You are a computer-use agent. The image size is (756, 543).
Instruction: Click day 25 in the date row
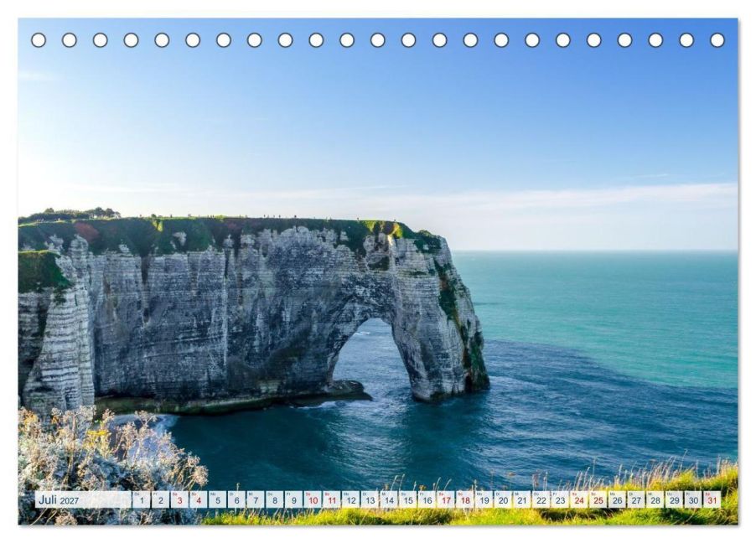pyautogui.click(x=598, y=499)
